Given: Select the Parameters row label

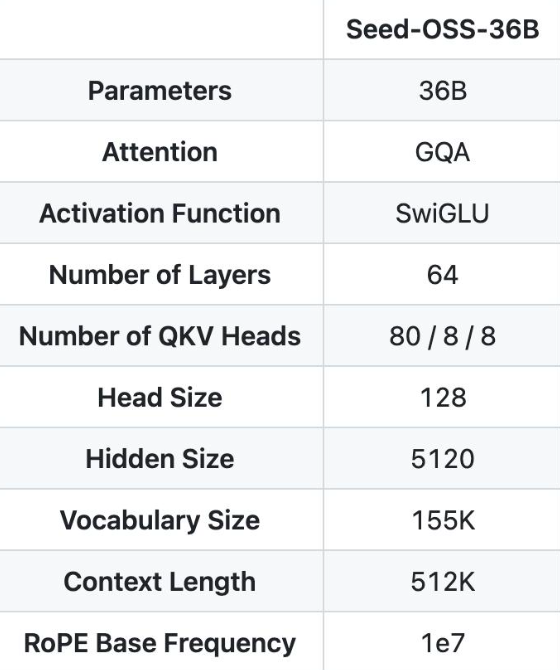Looking at the screenshot, I should [160, 91].
